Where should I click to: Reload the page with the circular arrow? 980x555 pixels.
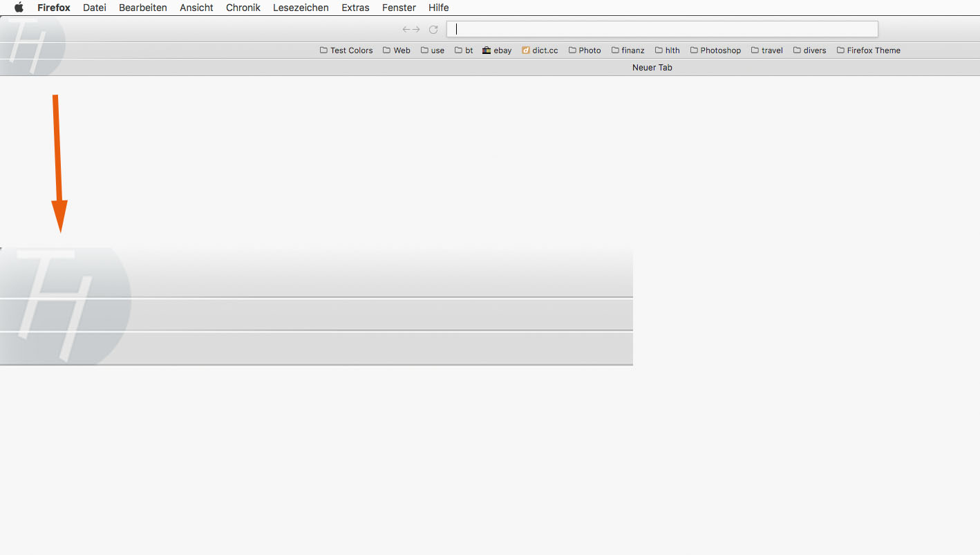coord(433,29)
